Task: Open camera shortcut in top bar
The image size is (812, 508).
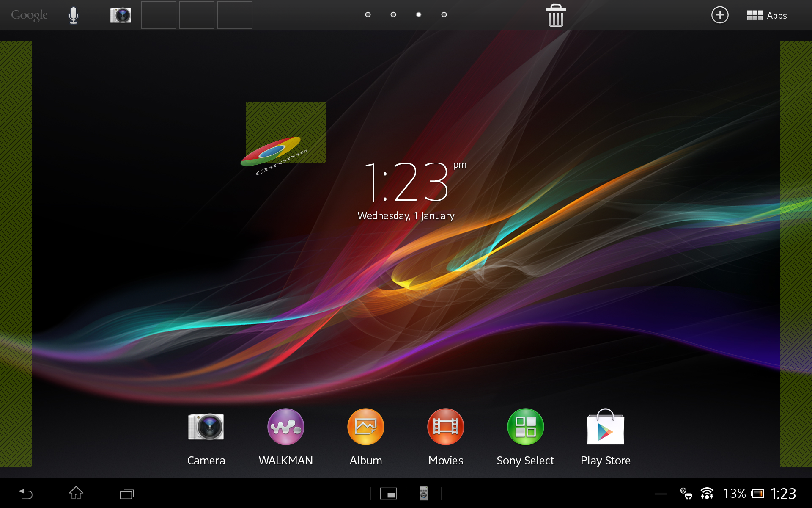Action: (121, 15)
